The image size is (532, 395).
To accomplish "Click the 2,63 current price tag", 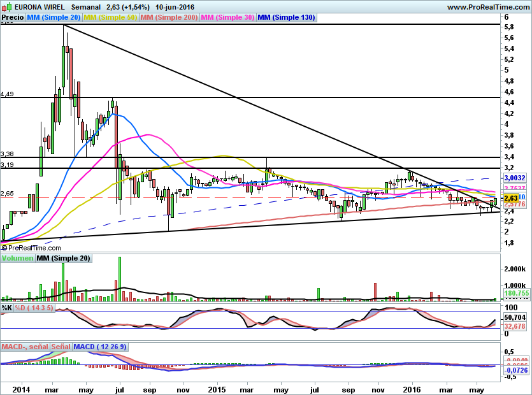I will [510, 199].
